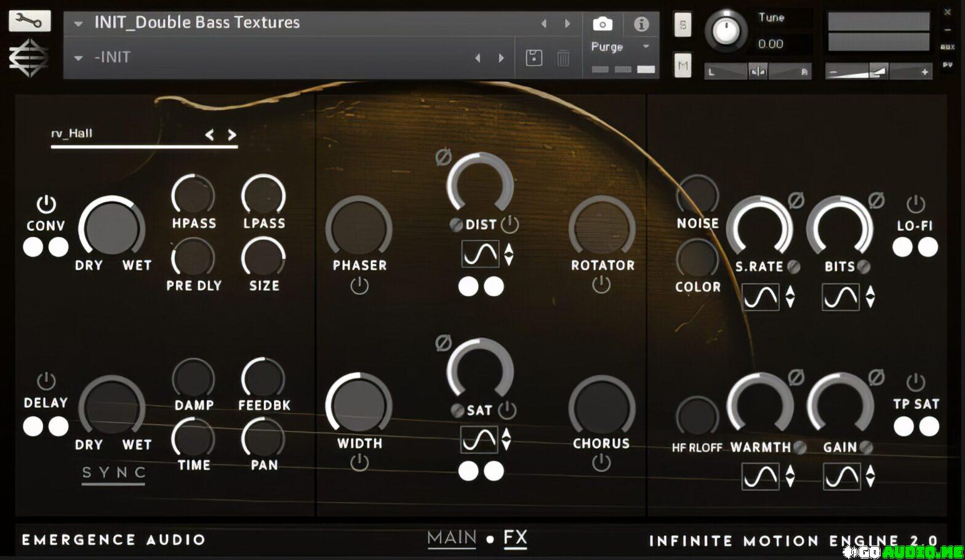Click the DIST waveform shape icon
965x560 pixels.
click(480, 254)
